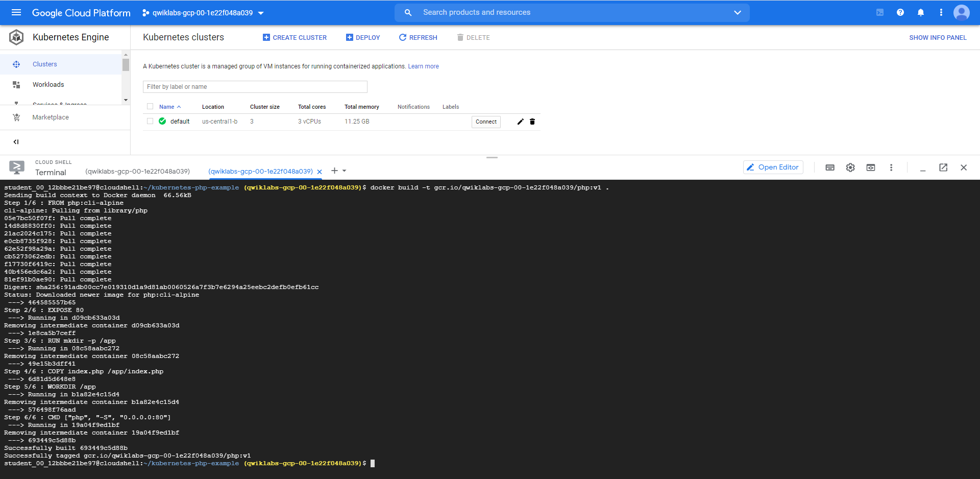Click the 11.25 GB total memory cell

(x=357, y=122)
